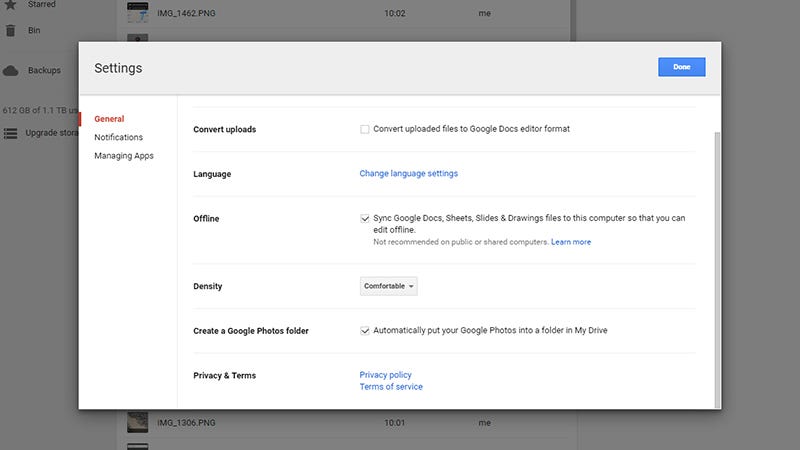Expand the Density Comfortable dropdown
This screenshot has height=450, width=800.
(x=388, y=286)
